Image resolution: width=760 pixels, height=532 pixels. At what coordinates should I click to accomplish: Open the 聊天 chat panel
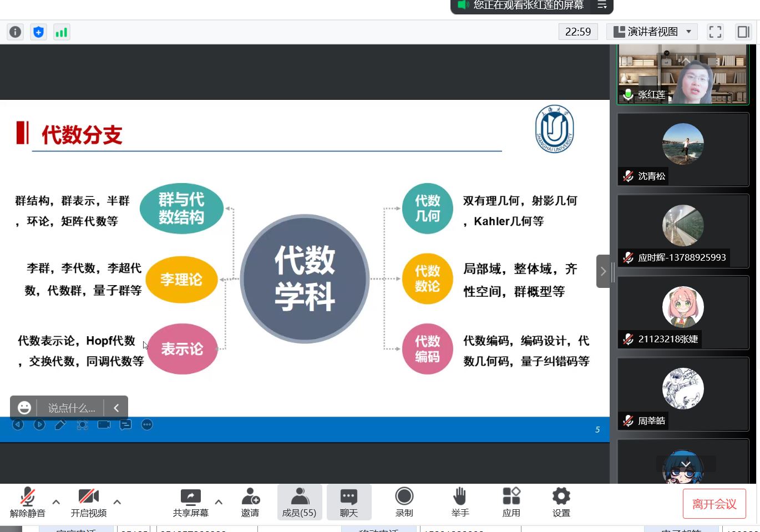pyautogui.click(x=349, y=502)
